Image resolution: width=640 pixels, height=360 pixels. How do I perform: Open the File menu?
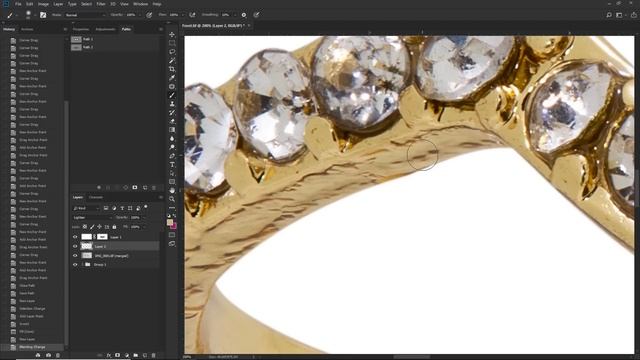18,4
